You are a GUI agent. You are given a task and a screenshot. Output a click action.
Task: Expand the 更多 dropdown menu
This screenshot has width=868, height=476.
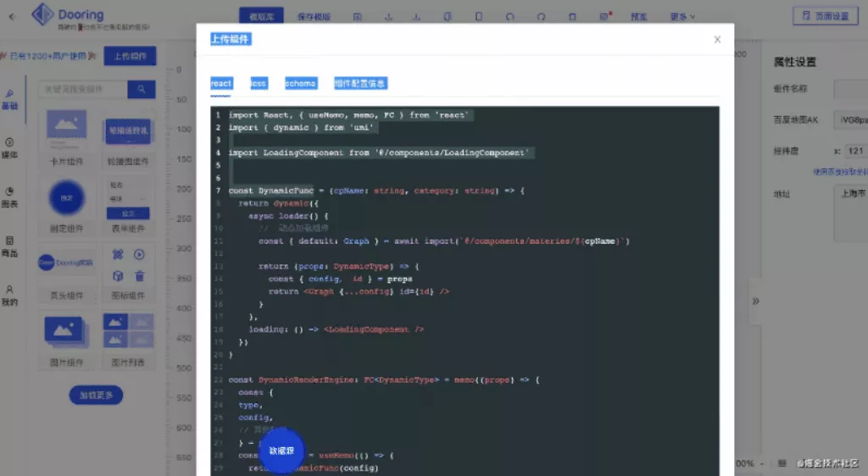pyautogui.click(x=682, y=16)
